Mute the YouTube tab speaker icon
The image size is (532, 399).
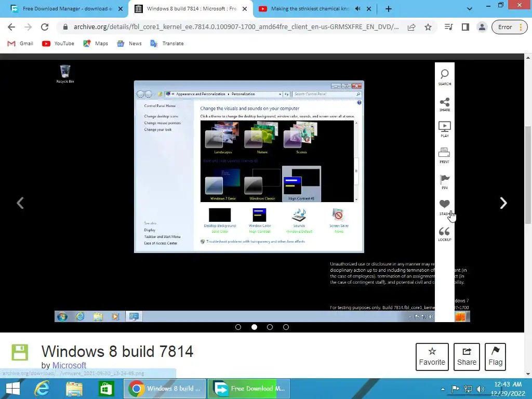tap(357, 9)
